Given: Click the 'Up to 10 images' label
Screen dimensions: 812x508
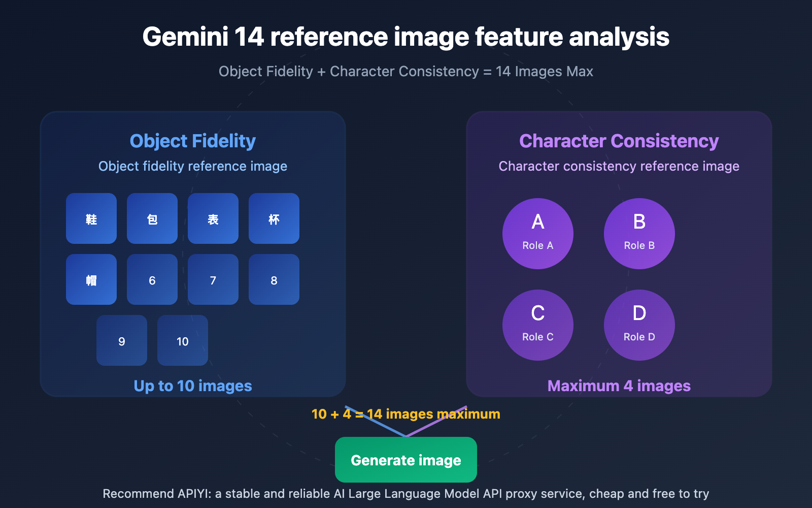Looking at the screenshot, I should (x=192, y=386).
